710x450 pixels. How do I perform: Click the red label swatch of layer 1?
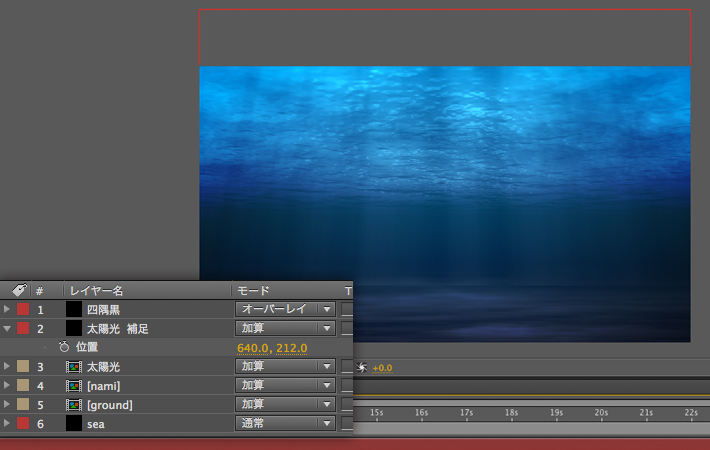pos(23,310)
